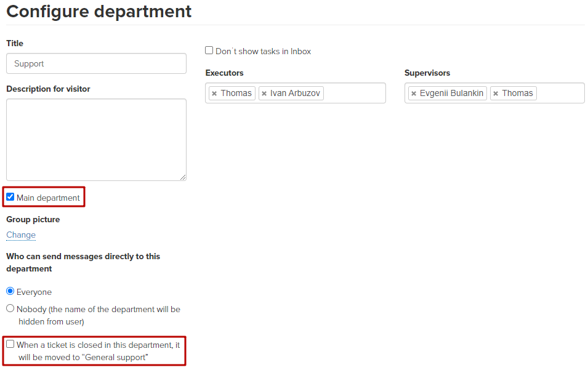Screen dimensions: 588x370
Task: Enable Don't show tasks in Inbox
Action: pyautogui.click(x=209, y=50)
